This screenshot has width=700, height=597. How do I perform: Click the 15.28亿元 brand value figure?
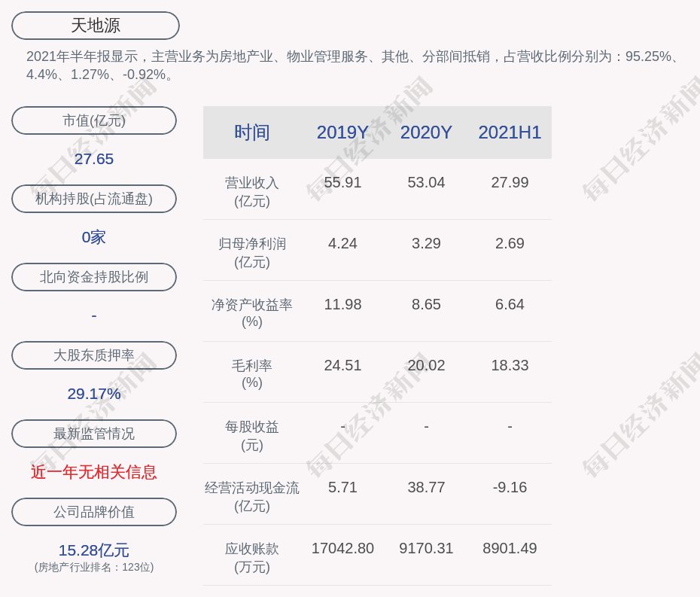(x=94, y=550)
